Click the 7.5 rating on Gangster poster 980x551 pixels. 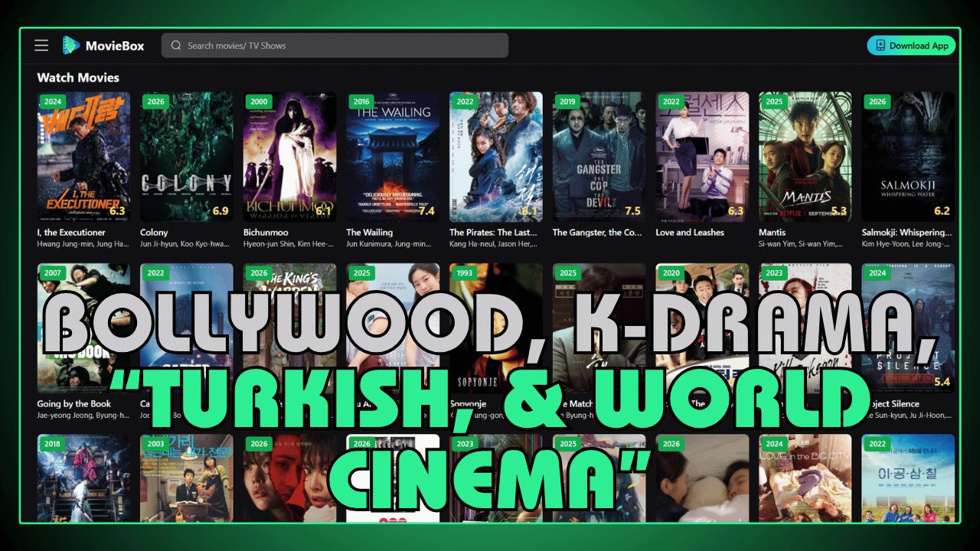[x=632, y=210]
